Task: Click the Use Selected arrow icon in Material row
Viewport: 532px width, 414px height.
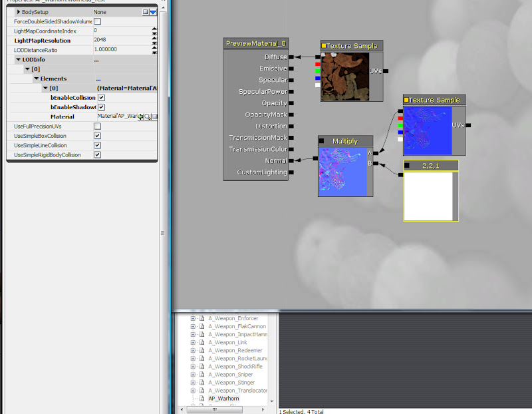Action: (140, 116)
